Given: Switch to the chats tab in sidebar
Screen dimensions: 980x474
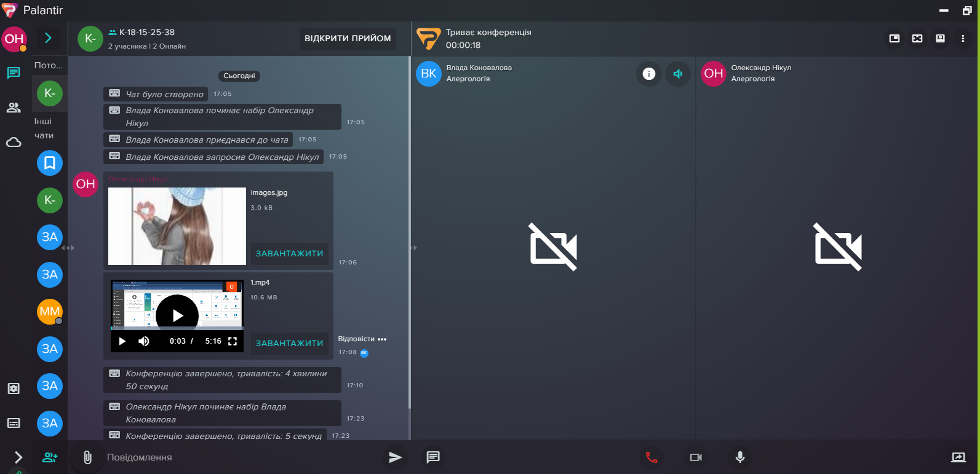Looking at the screenshot, I should pos(14,73).
